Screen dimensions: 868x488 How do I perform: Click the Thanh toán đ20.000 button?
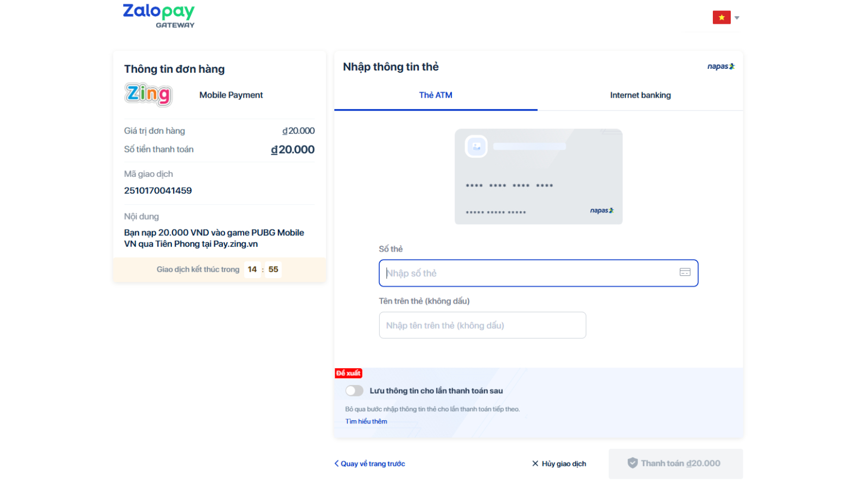tap(675, 464)
